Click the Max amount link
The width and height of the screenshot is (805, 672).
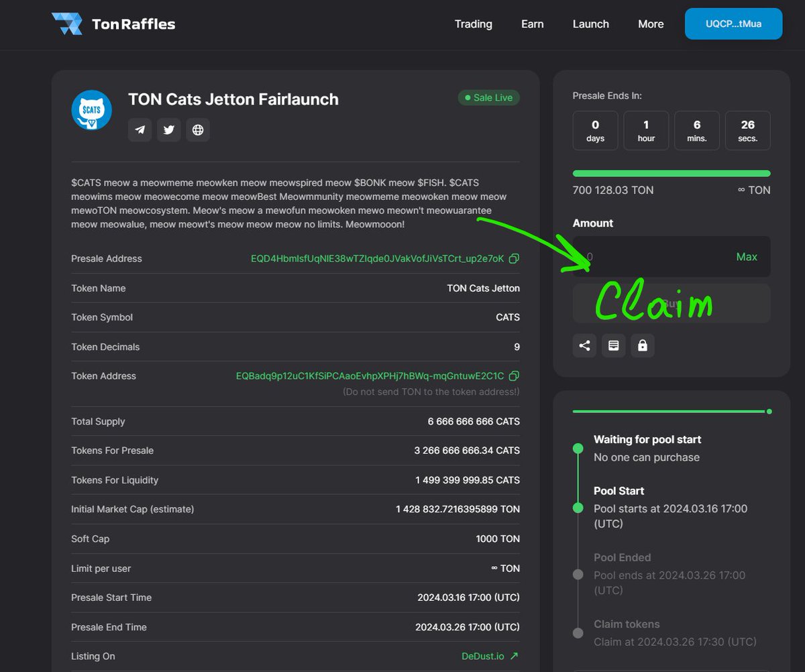click(747, 257)
